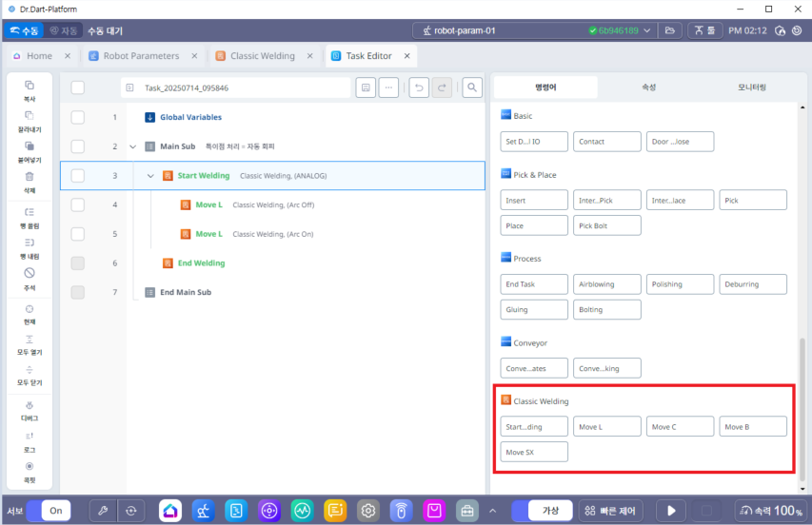Collapse the Main Sub tree node
812x525 pixels.
[132, 146]
